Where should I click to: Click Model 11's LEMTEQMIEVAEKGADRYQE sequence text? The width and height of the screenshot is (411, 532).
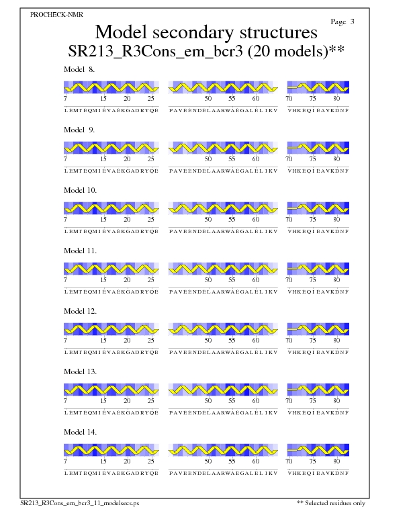pyautogui.click(x=111, y=292)
